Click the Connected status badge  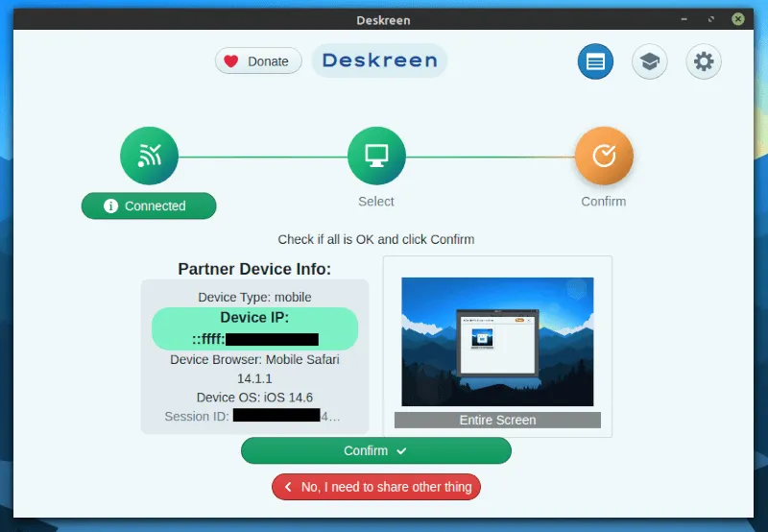[x=149, y=206]
